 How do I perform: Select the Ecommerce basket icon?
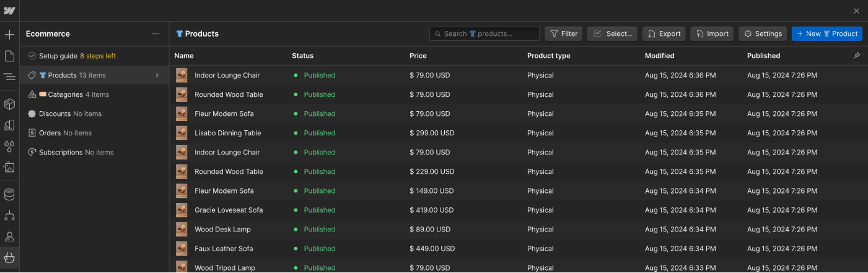(x=9, y=257)
